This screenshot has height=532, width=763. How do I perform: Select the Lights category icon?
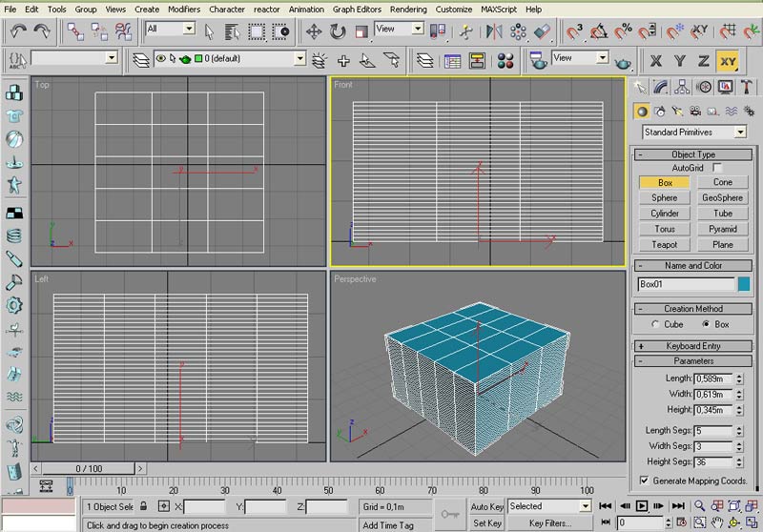pyautogui.click(x=677, y=112)
